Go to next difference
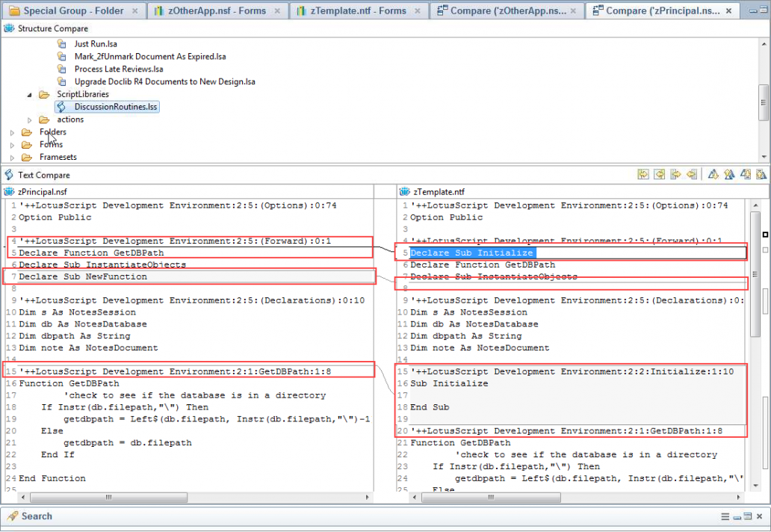 point(713,175)
